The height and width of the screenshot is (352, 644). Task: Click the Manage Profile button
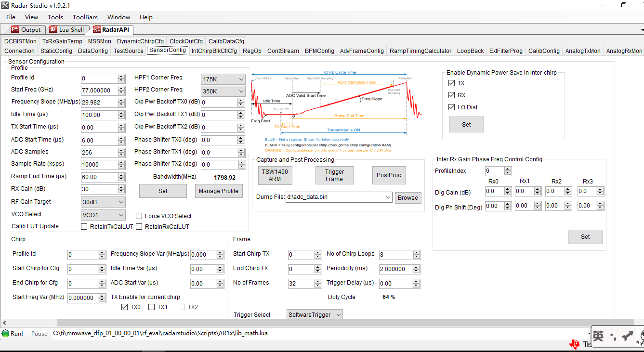[x=219, y=191]
